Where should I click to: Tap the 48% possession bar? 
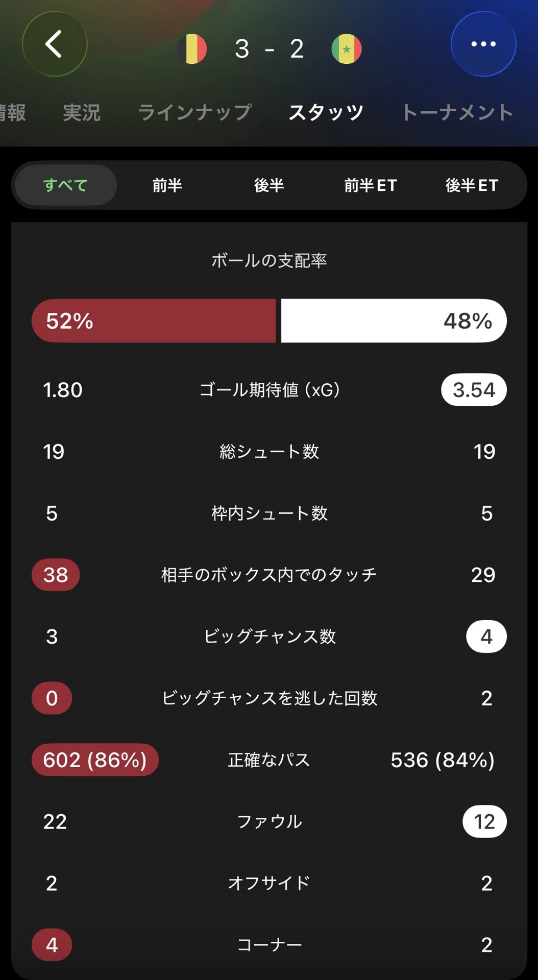[394, 321]
